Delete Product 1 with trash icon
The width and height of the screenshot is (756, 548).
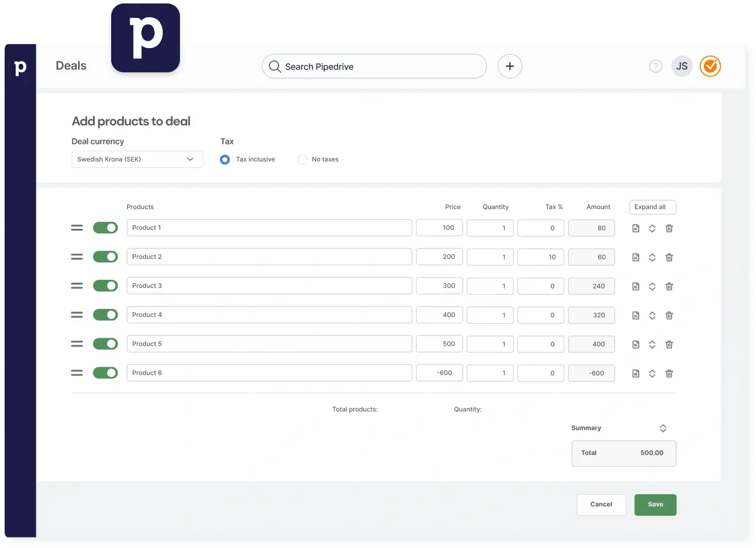point(669,228)
